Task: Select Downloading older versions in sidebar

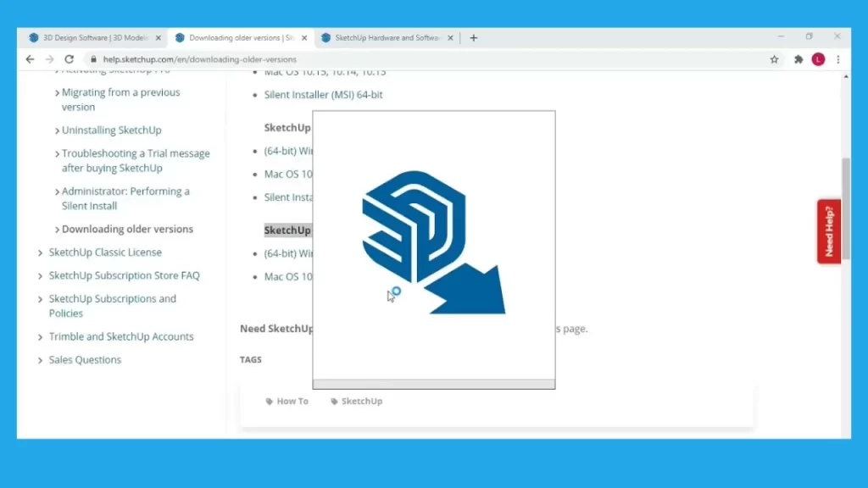Action: [x=127, y=229]
